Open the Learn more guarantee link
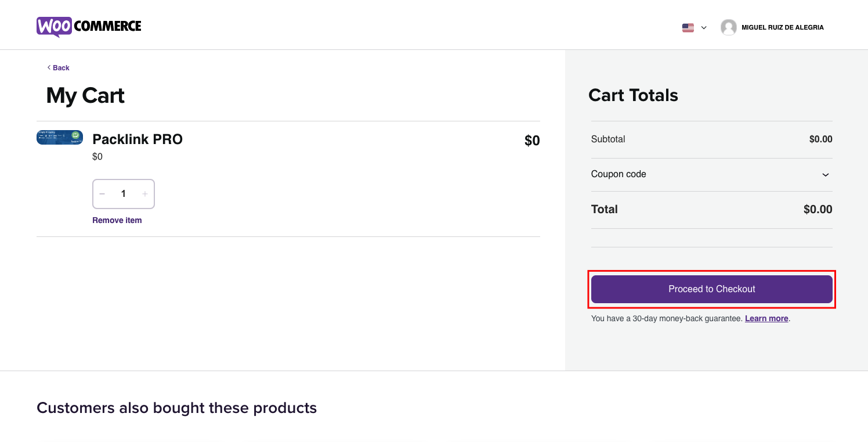 766,318
